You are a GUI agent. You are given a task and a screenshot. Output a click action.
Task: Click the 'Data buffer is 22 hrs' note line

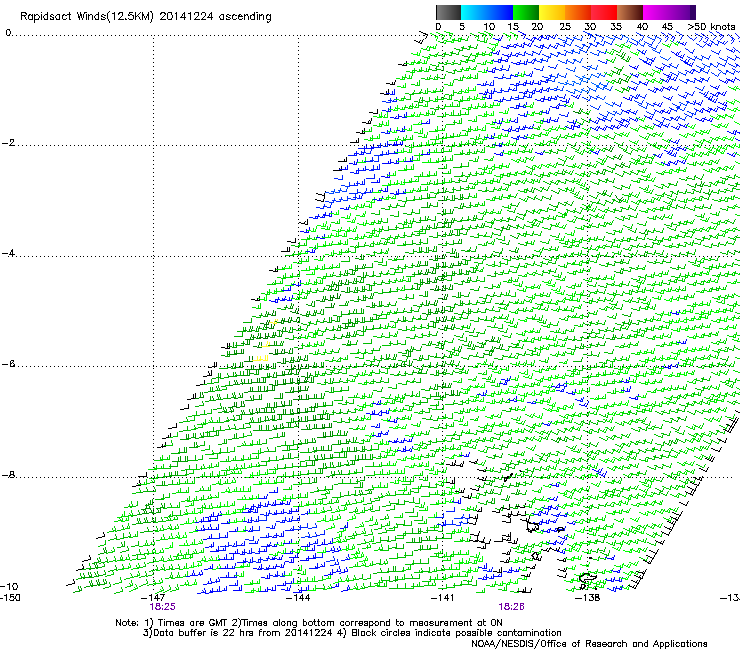[x=352, y=633]
